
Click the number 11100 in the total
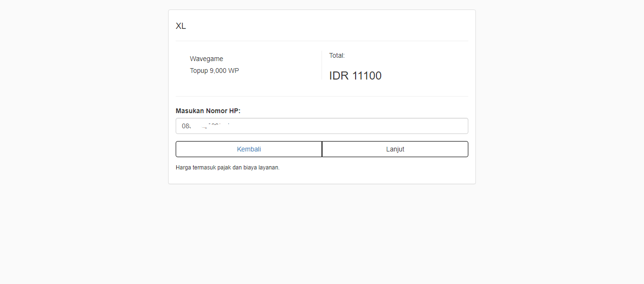click(x=367, y=76)
